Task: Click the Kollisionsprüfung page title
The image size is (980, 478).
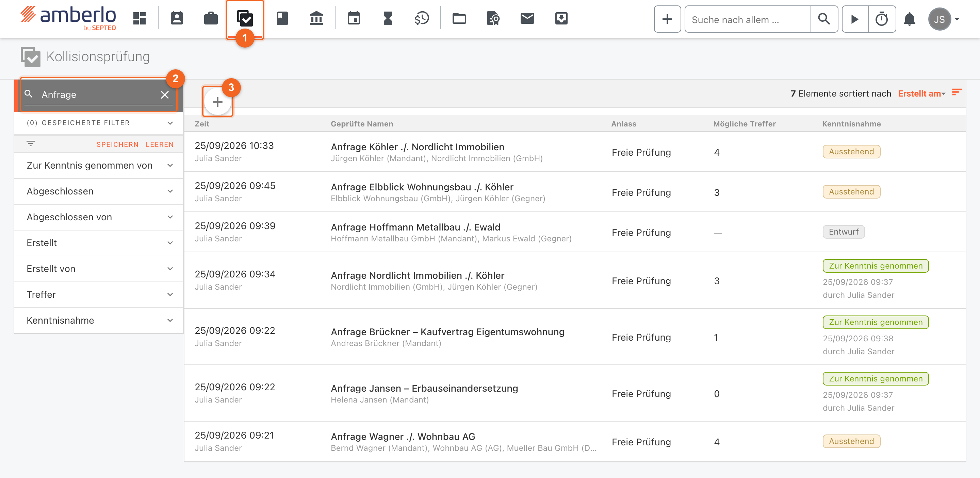Action: (x=98, y=57)
